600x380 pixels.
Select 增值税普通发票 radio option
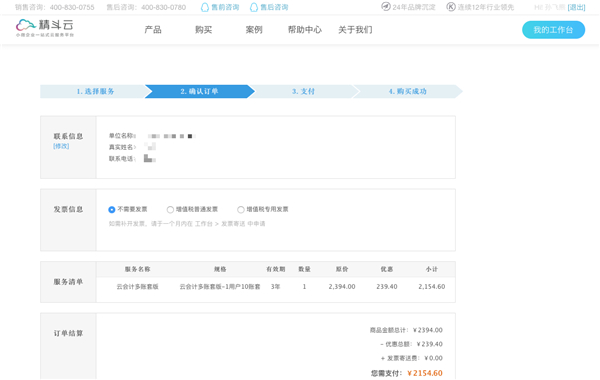170,210
